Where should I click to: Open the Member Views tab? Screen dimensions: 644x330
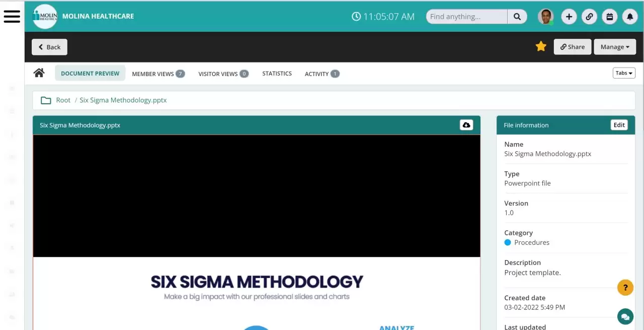point(152,74)
